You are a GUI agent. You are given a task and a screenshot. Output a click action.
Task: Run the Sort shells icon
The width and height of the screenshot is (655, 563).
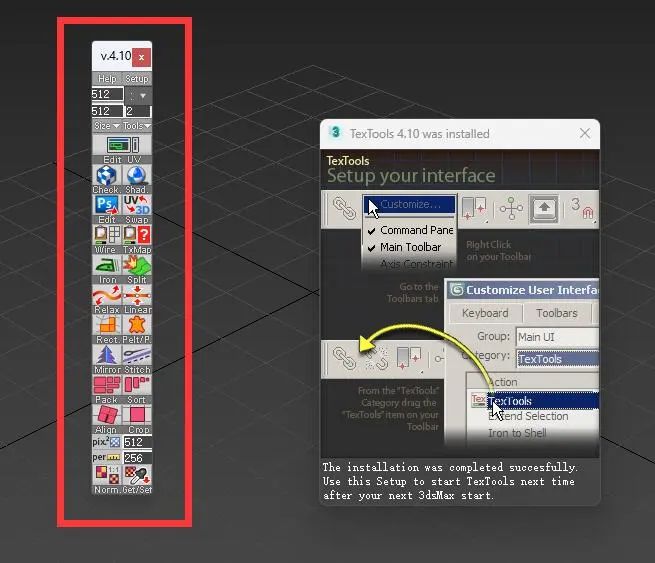pos(137,385)
